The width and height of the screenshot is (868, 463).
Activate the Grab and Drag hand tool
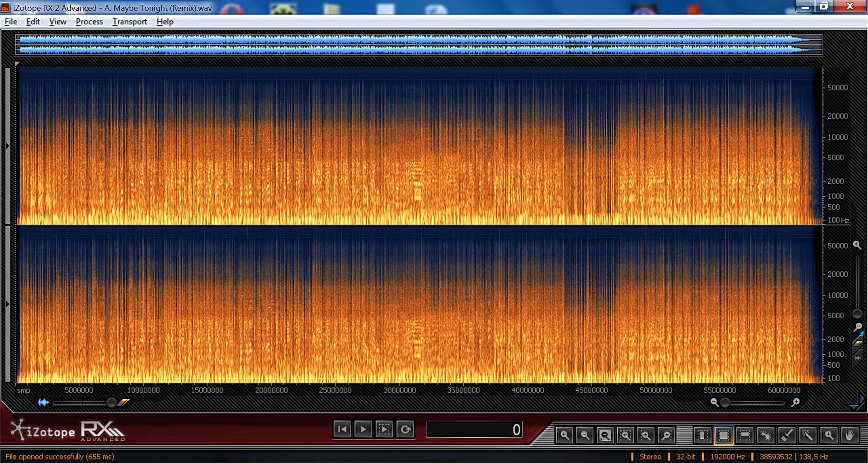849,435
